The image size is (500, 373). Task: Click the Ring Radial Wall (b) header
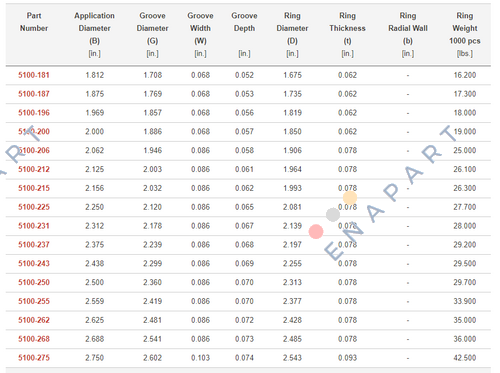coord(408,34)
